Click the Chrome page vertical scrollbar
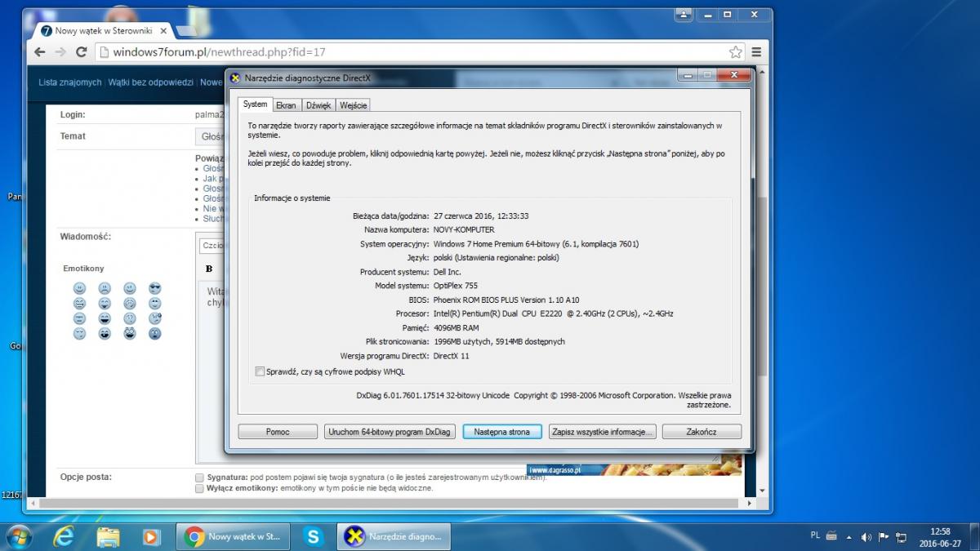Screen dimensions: 980x551 click(x=761, y=286)
